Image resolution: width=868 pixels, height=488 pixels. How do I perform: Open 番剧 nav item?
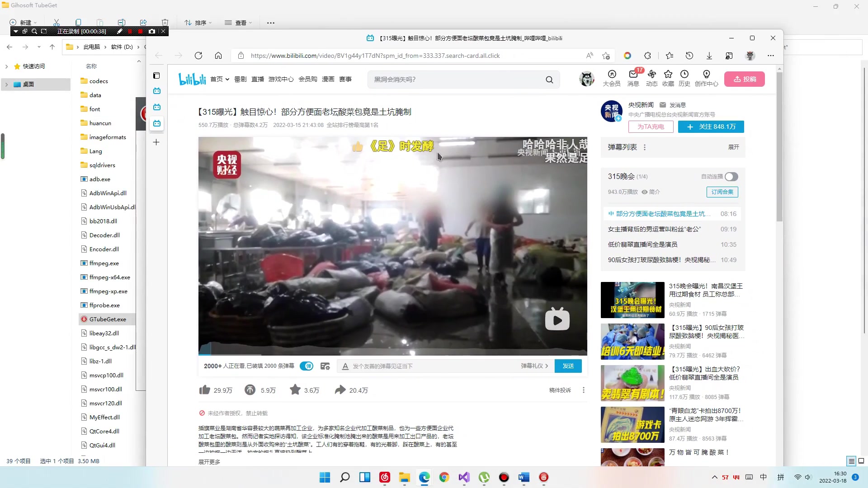click(x=241, y=79)
